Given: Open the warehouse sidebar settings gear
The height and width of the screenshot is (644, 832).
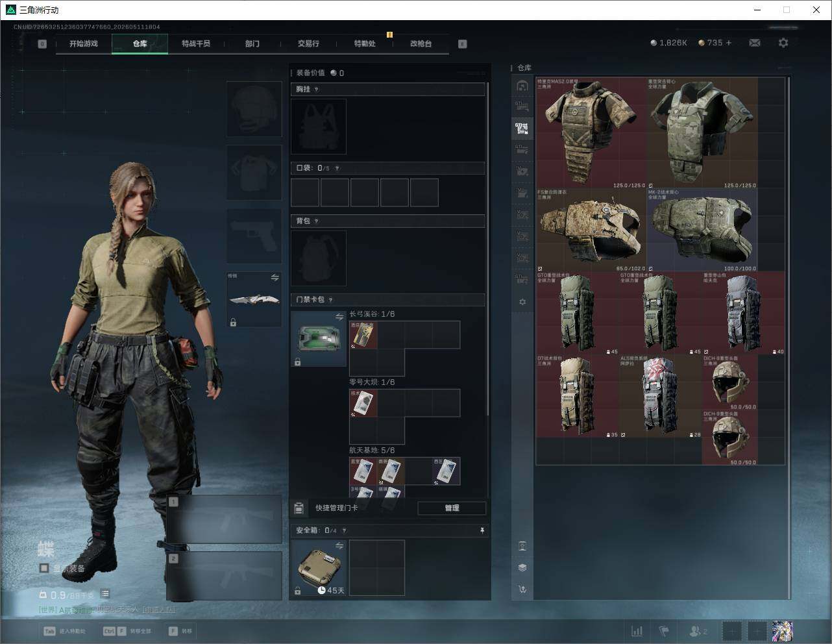Looking at the screenshot, I should click(x=522, y=302).
